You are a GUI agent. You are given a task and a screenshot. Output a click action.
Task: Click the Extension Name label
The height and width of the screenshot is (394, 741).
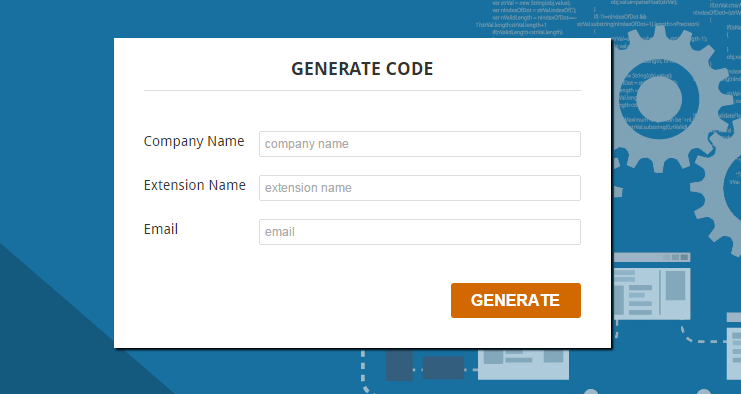pos(195,185)
